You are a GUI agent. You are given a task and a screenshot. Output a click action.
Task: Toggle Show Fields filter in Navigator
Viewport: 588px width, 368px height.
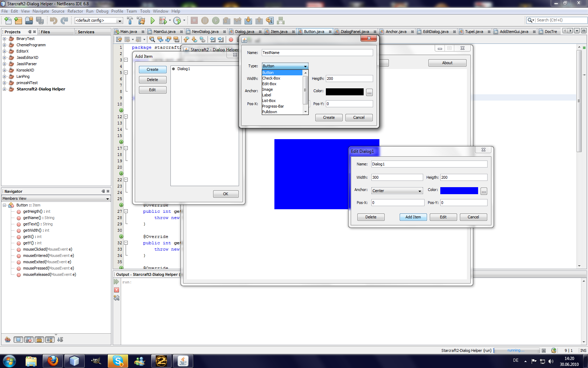point(19,340)
